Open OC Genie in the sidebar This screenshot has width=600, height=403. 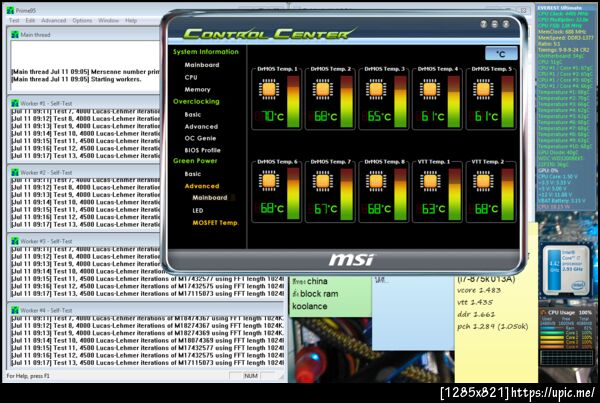200,138
